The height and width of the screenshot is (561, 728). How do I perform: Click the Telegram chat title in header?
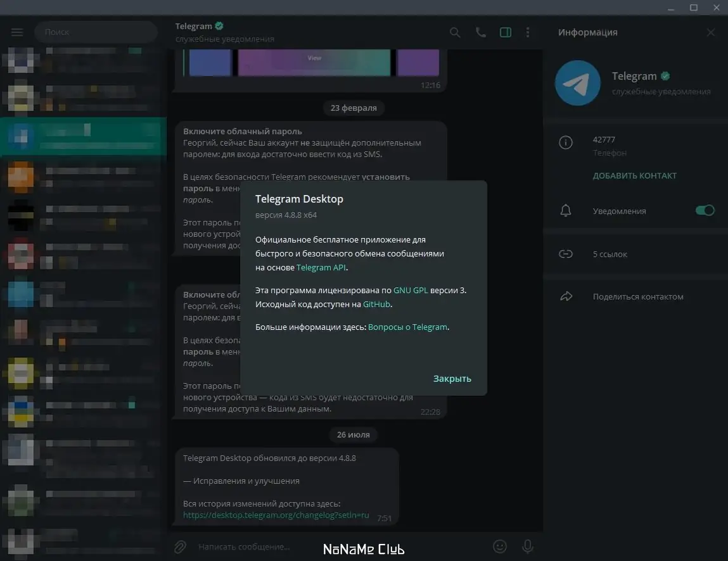[194, 27]
